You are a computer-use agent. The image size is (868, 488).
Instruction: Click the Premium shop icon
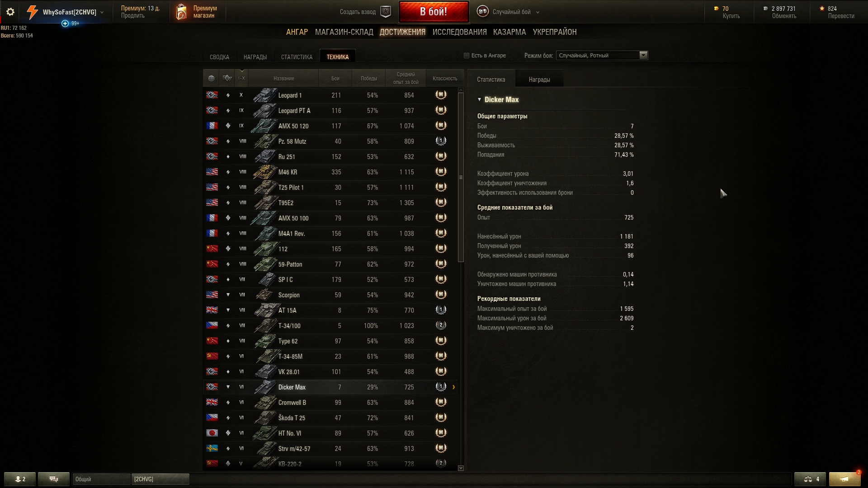point(181,12)
